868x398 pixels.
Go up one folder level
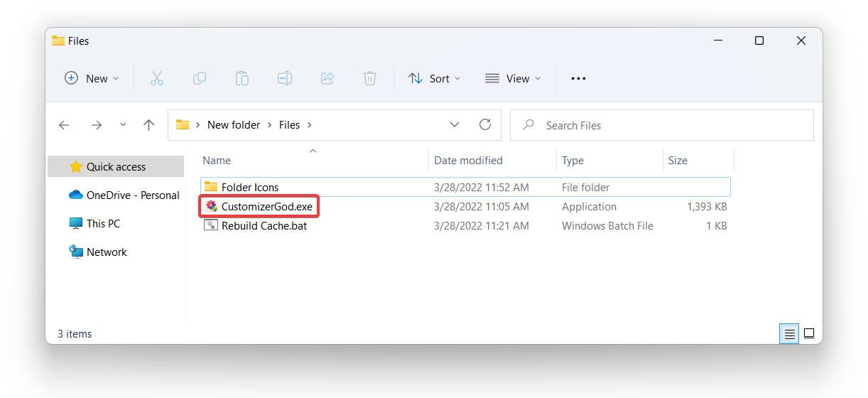tap(148, 125)
